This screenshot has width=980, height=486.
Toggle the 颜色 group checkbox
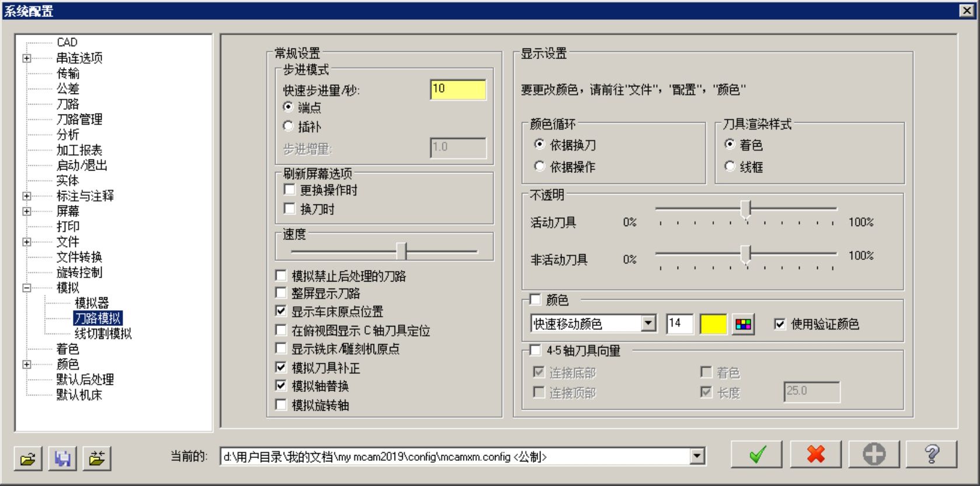click(x=535, y=300)
